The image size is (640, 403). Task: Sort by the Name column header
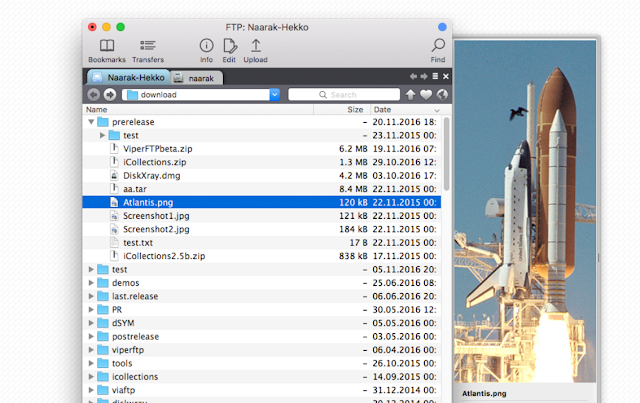click(199, 109)
